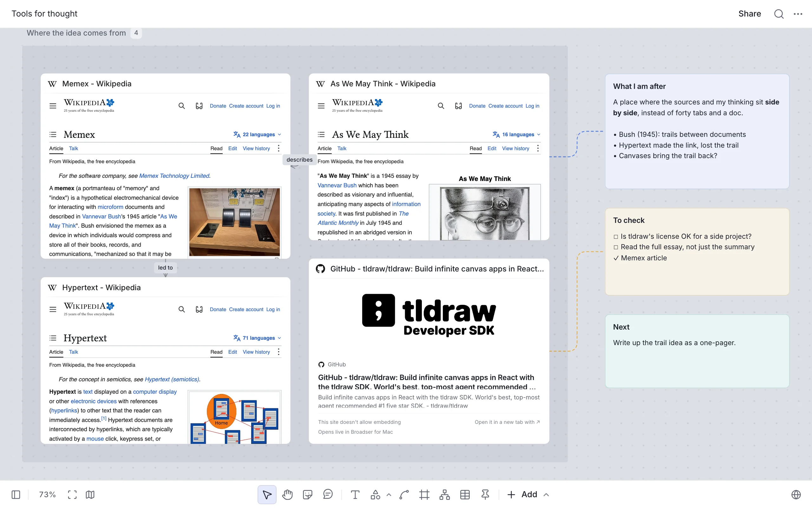
Task: Select the arrow pointer tool
Action: point(267,495)
